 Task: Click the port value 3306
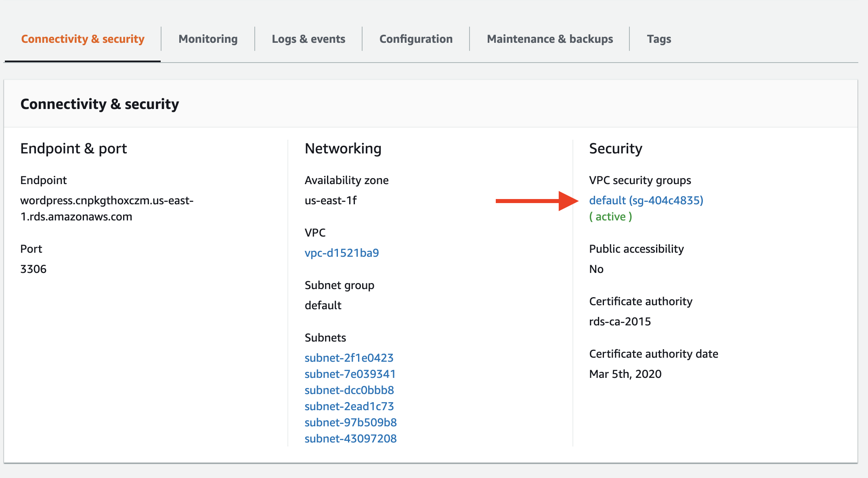pyautogui.click(x=33, y=269)
